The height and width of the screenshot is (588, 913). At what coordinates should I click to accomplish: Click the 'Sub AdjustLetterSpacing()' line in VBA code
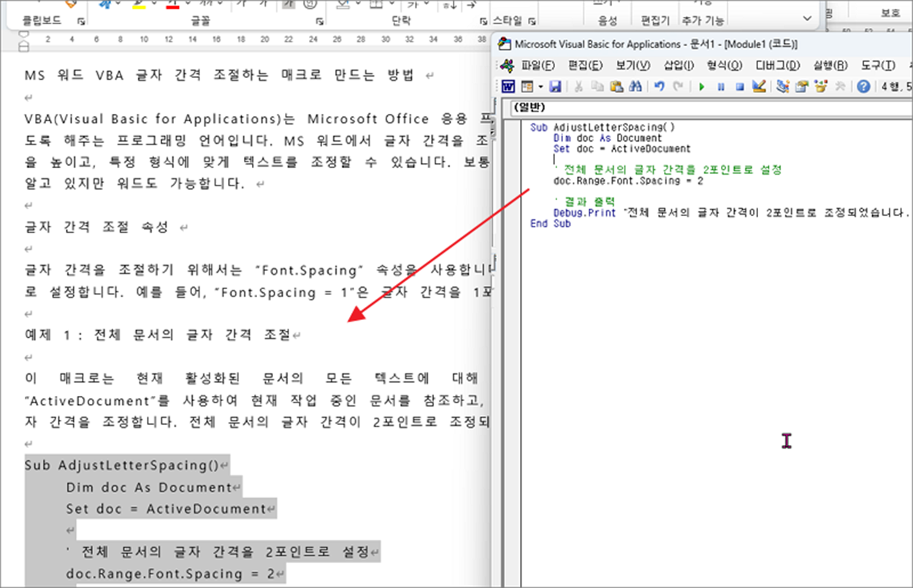click(602, 126)
